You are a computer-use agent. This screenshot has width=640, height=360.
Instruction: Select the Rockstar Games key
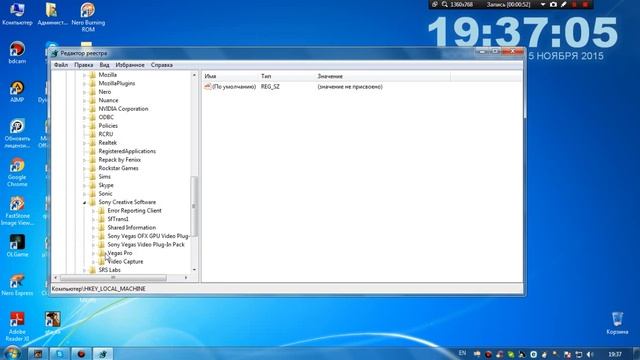(118, 168)
